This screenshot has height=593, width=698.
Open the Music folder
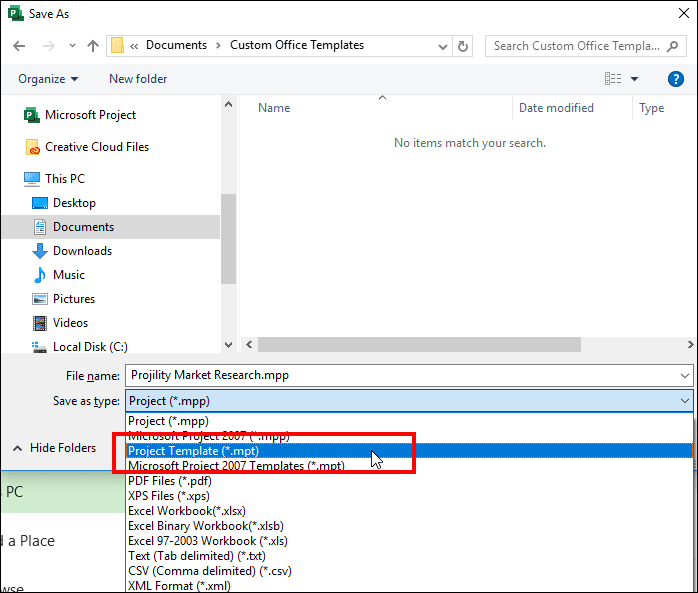[69, 275]
